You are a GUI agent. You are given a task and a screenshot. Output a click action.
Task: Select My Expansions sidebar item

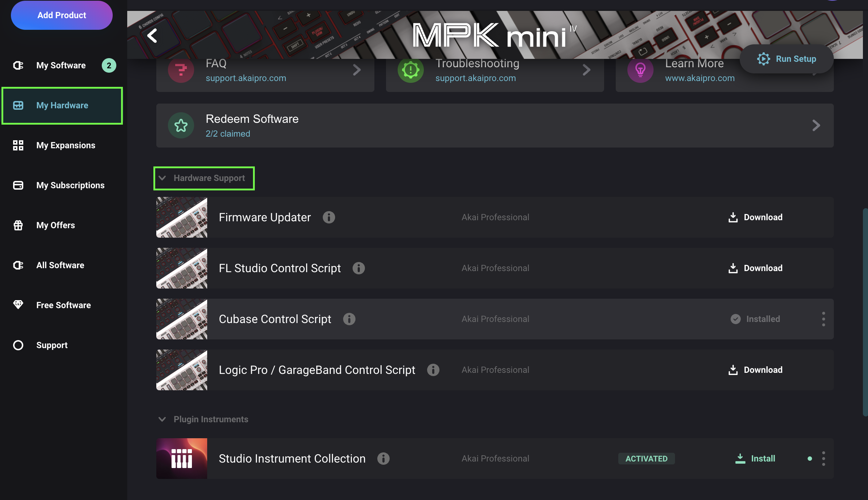[x=65, y=145]
